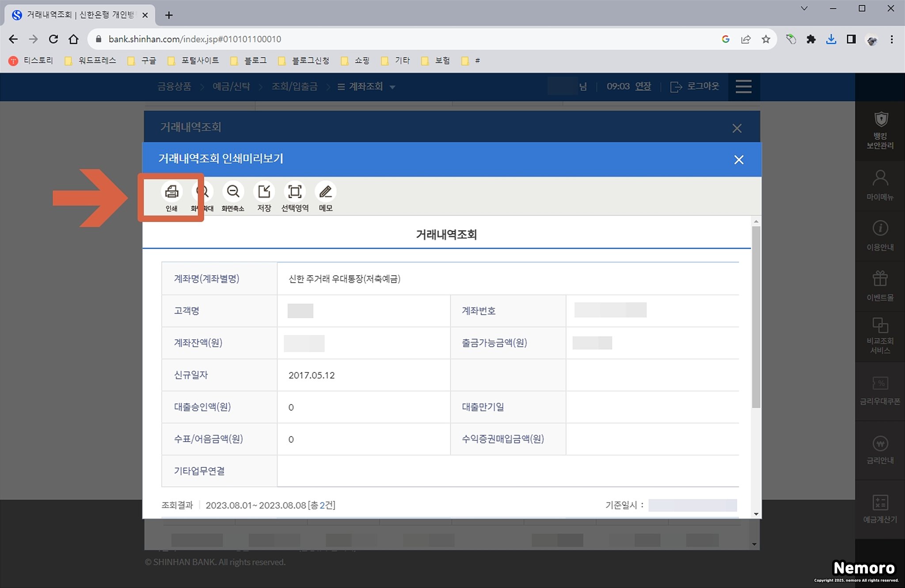
Task: Click the tab search chevron in Chrome
Action: pos(804,8)
